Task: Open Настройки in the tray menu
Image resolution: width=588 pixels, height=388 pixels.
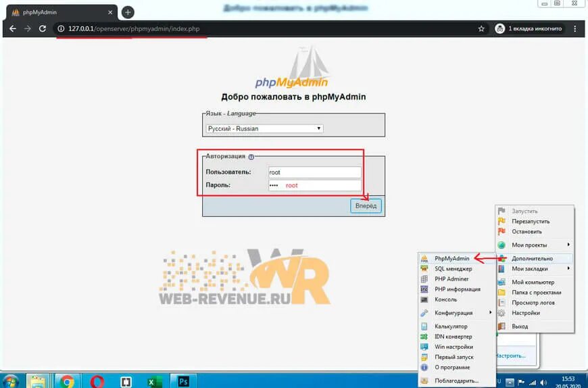Action: click(535, 313)
